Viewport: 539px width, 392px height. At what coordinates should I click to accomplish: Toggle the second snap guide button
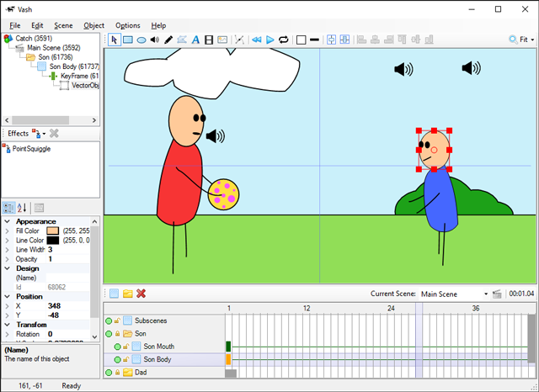(x=344, y=40)
